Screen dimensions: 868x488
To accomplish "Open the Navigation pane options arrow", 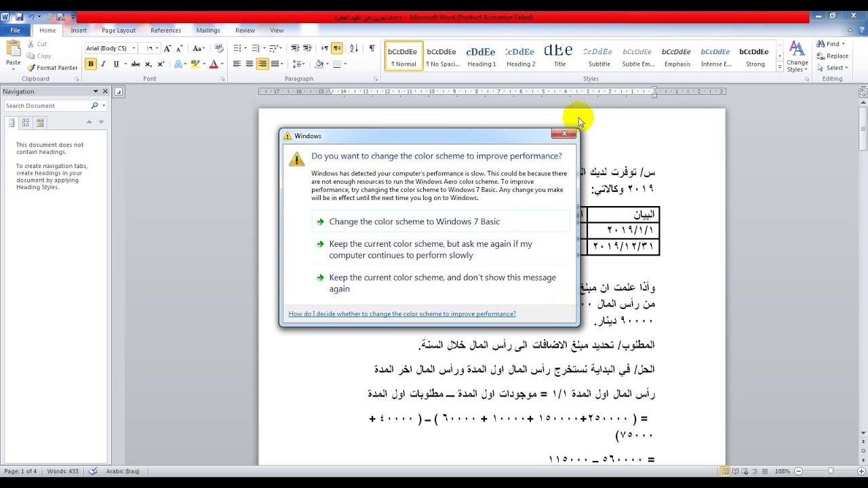I will [96, 91].
